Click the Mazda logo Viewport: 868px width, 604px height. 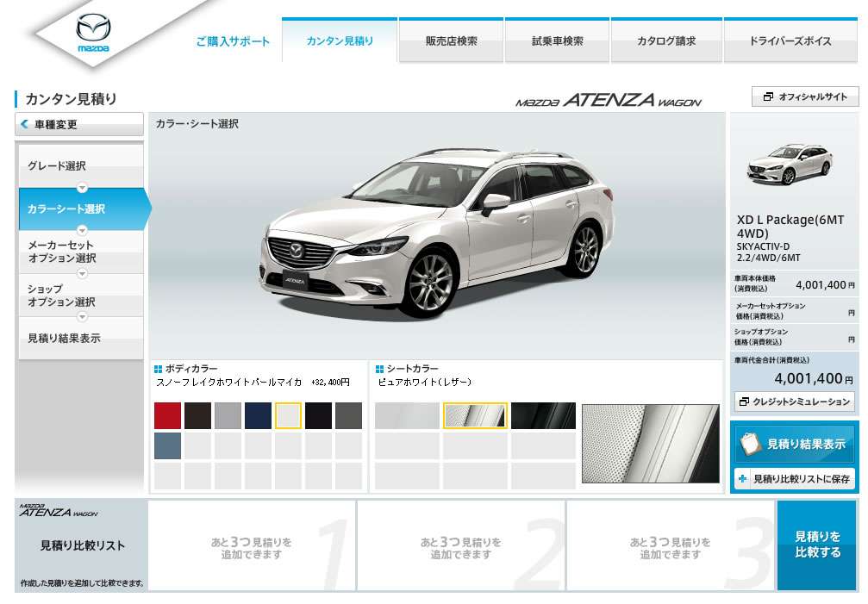point(93,33)
